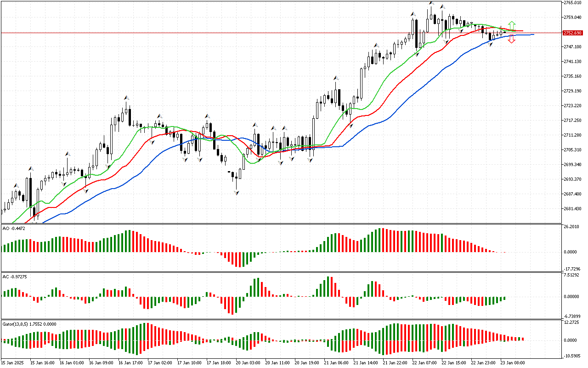Click the 2747.100 price scale label

coord(572,47)
